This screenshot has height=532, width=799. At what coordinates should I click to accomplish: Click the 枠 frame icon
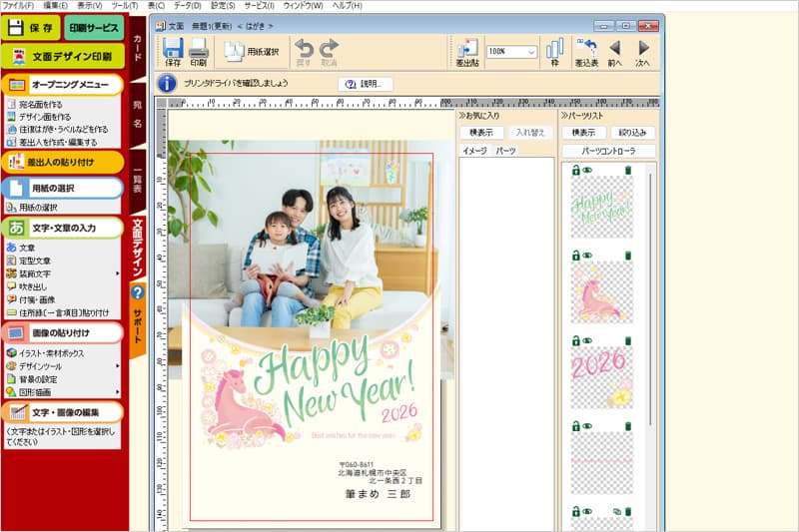pyautogui.click(x=554, y=52)
